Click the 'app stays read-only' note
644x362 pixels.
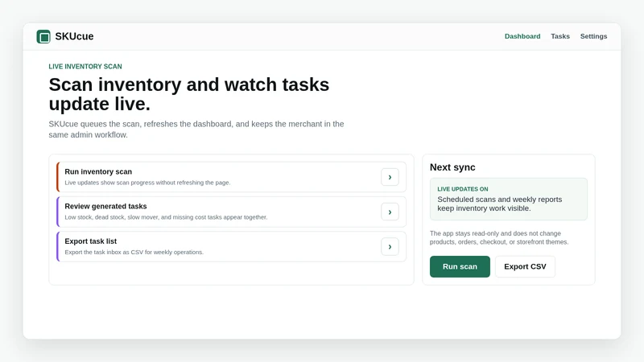pyautogui.click(x=499, y=237)
